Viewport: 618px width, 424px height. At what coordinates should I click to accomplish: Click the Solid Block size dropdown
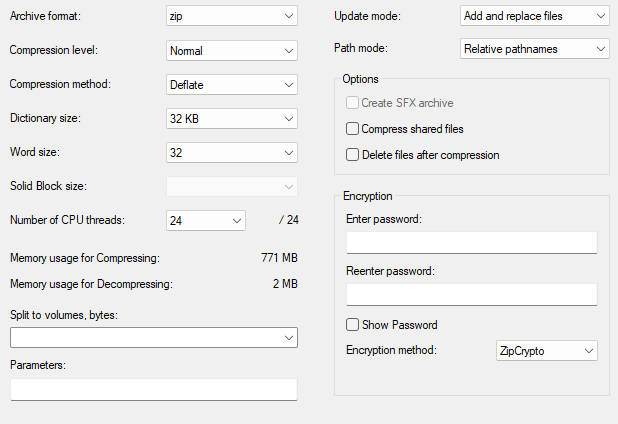point(232,186)
